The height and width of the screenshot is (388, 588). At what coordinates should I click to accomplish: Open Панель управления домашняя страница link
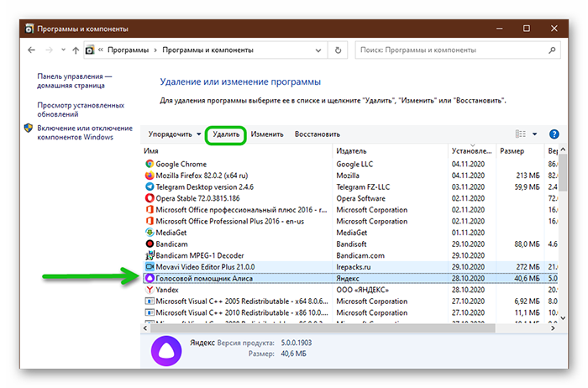(74, 81)
